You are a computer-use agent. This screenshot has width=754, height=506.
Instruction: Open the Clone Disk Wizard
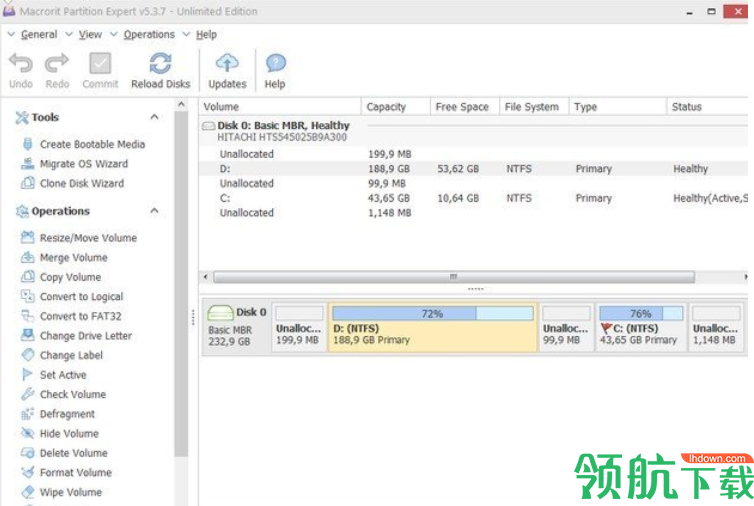click(73, 183)
